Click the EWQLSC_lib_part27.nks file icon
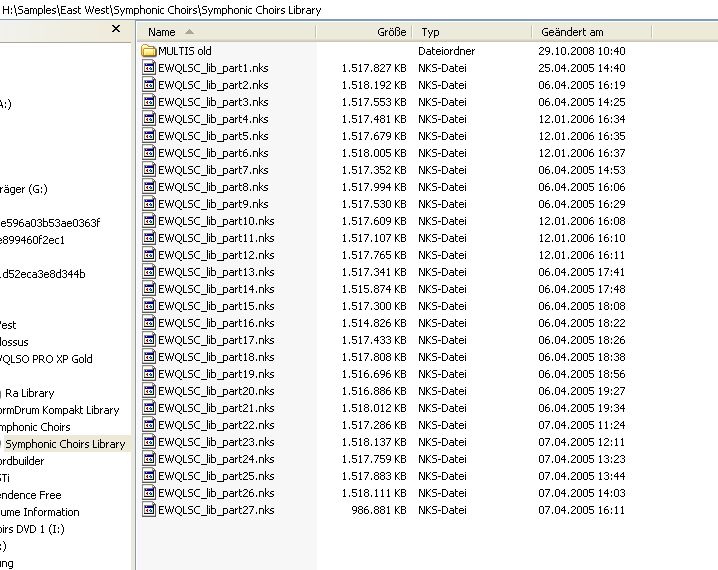The height and width of the screenshot is (570, 718). 149,510
